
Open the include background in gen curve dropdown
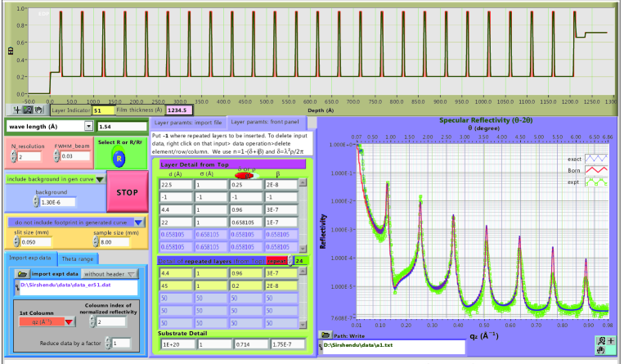point(99,179)
